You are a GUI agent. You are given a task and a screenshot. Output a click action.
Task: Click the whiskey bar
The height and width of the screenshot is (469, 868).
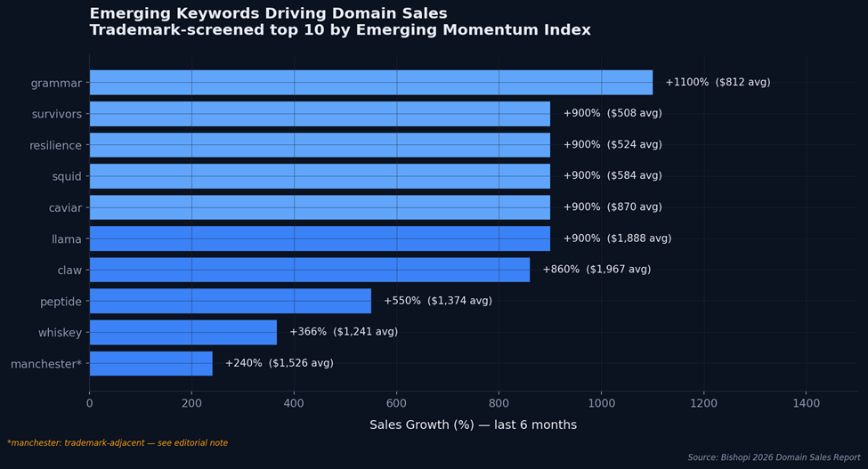click(183, 332)
